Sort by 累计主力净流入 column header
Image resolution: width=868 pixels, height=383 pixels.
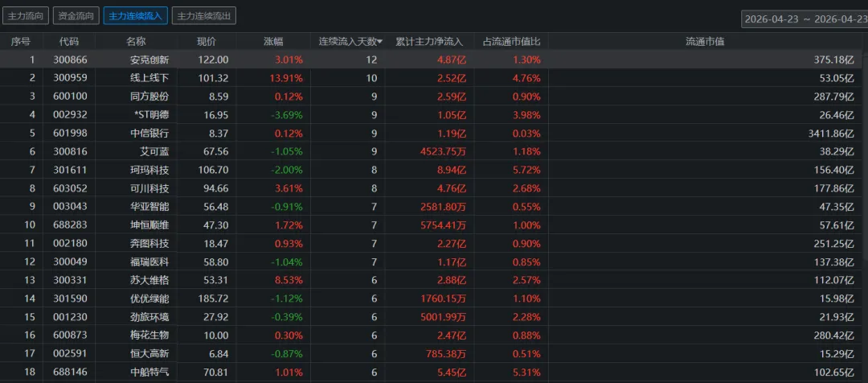coord(429,42)
